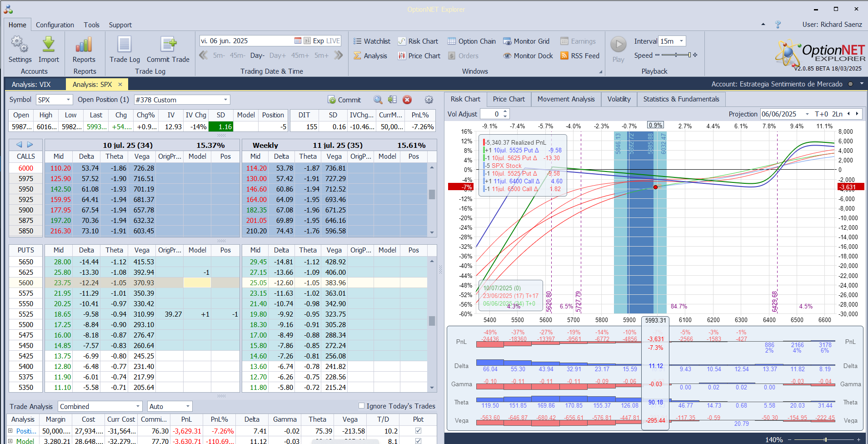Image resolution: width=868 pixels, height=444 pixels.
Task: Click the help question mark icon
Action: (x=778, y=25)
